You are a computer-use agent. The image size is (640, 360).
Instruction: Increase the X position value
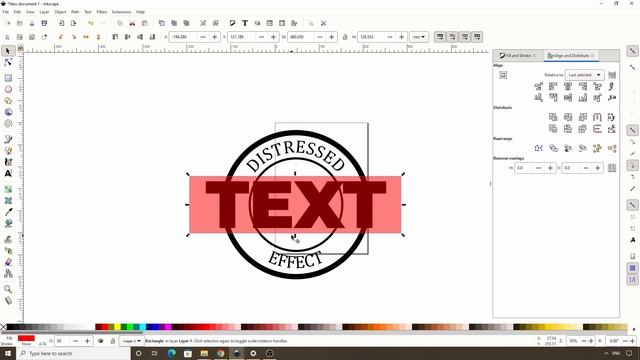(x=215, y=37)
